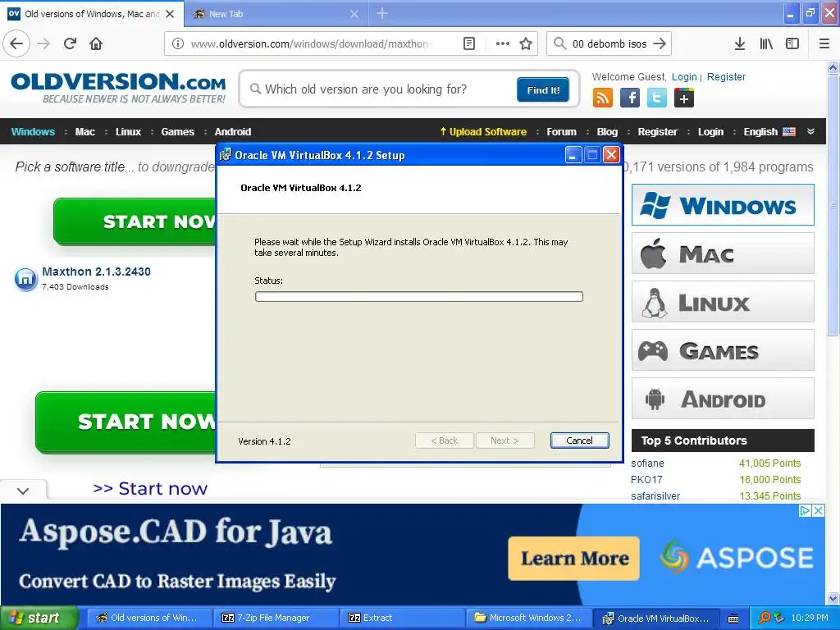The image size is (840, 630).
Task: Open the RSS feed icon
Action: coord(603,98)
